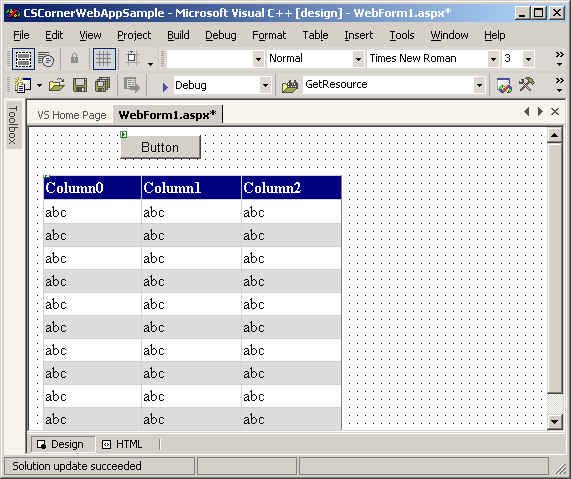Toggle the Show Grid icon

click(x=105, y=59)
